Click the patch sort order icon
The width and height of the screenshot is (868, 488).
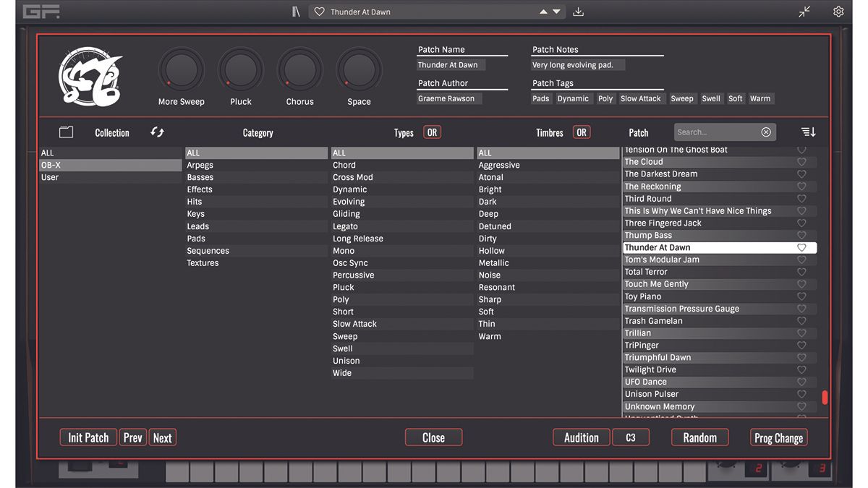click(808, 132)
